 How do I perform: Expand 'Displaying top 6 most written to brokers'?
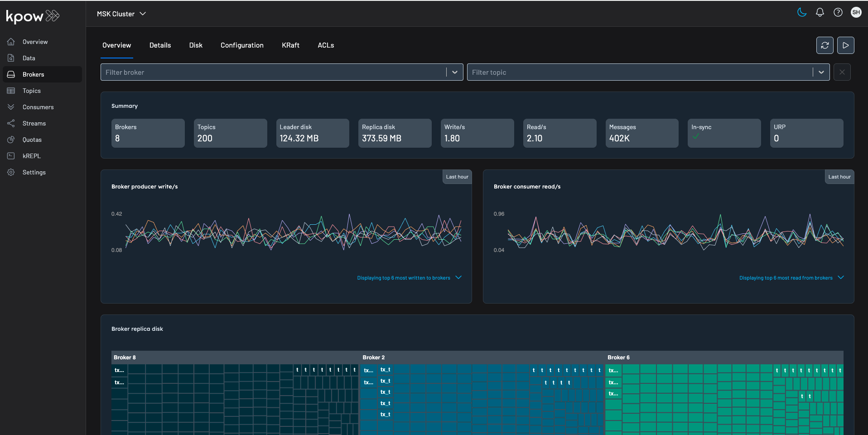(458, 277)
